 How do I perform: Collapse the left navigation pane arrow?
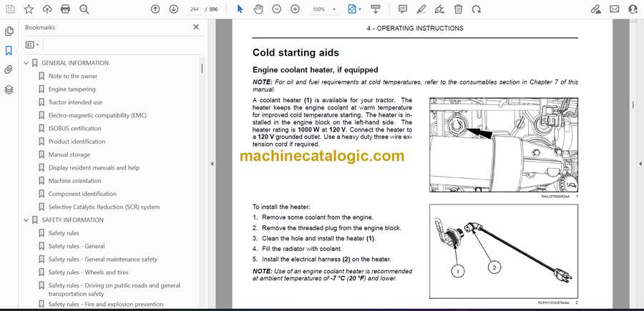pyautogui.click(x=212, y=164)
